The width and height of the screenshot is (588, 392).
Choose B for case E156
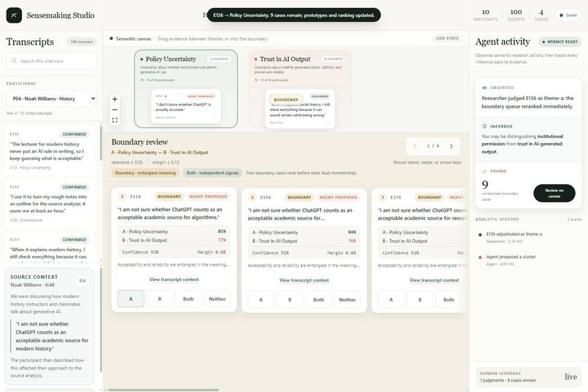290,300
